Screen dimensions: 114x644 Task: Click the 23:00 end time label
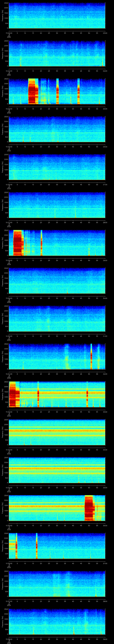tap(105, 33)
